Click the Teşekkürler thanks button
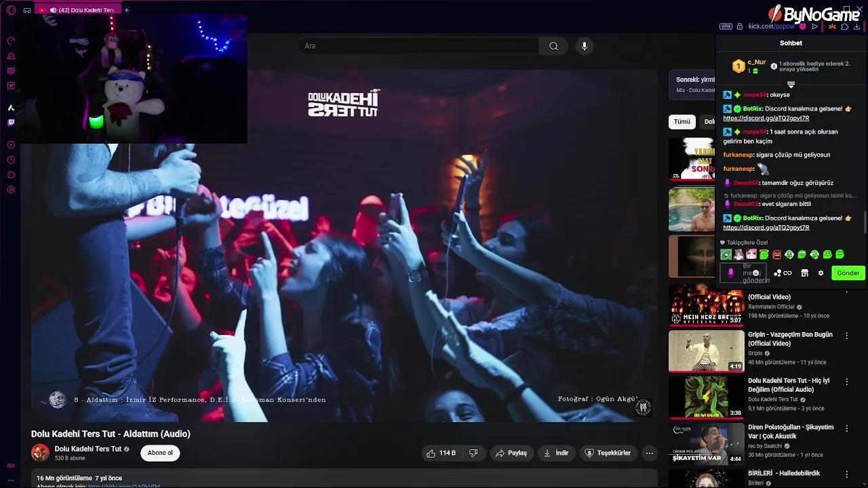 click(x=608, y=453)
